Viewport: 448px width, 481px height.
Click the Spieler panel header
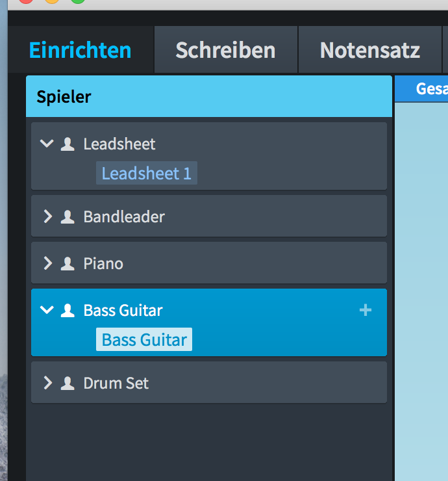[209, 97]
